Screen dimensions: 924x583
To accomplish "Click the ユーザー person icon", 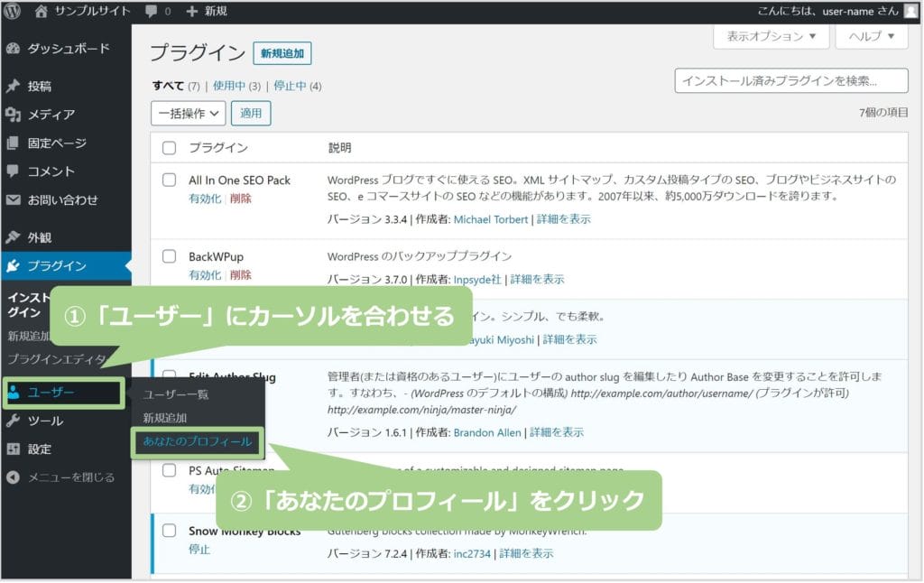I will pyautogui.click(x=14, y=393).
